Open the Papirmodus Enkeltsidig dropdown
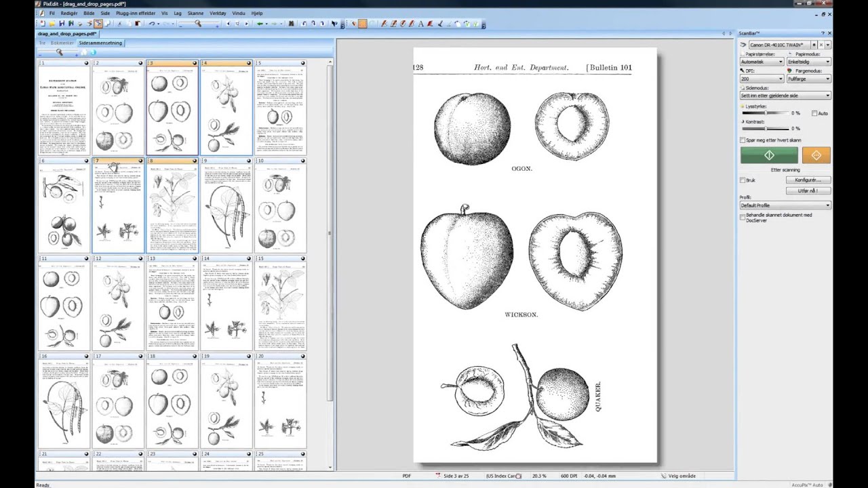868x488 pixels. [x=809, y=62]
